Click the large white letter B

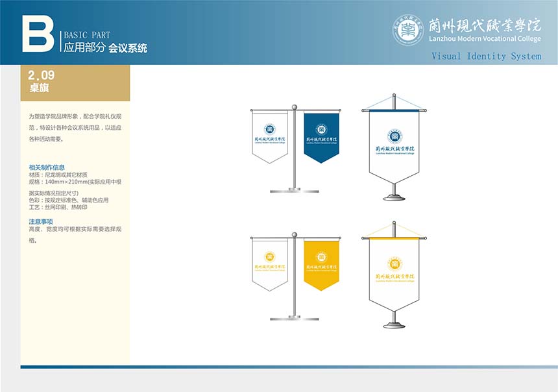click(x=38, y=33)
